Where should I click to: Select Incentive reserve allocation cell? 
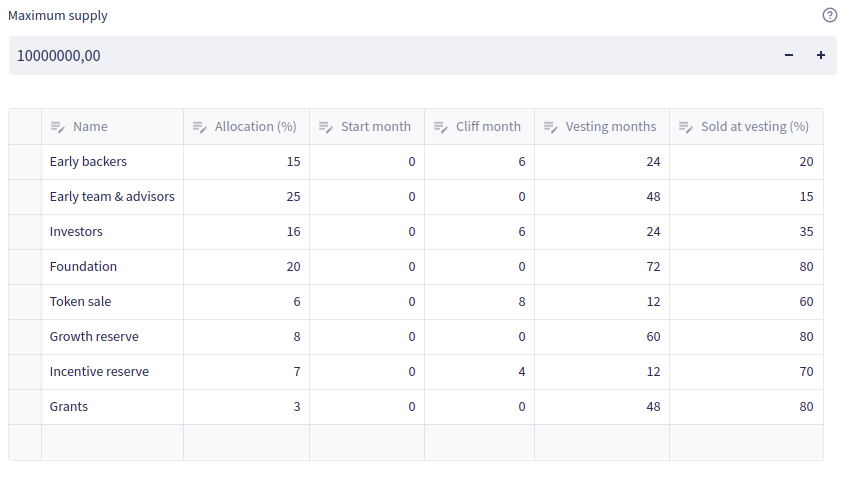pos(246,372)
